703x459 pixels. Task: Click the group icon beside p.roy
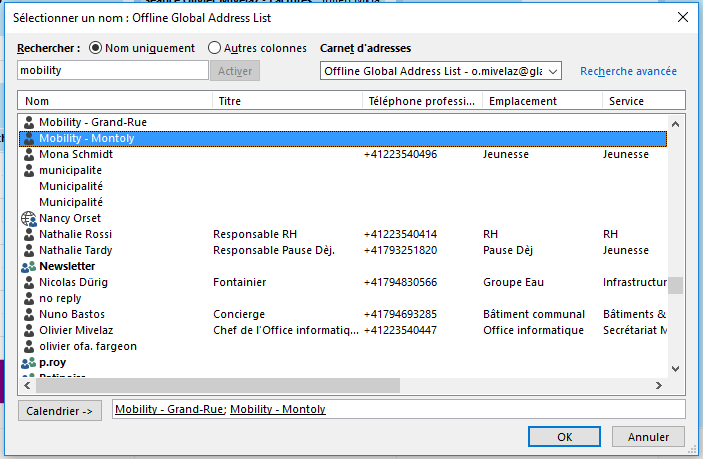(x=28, y=362)
